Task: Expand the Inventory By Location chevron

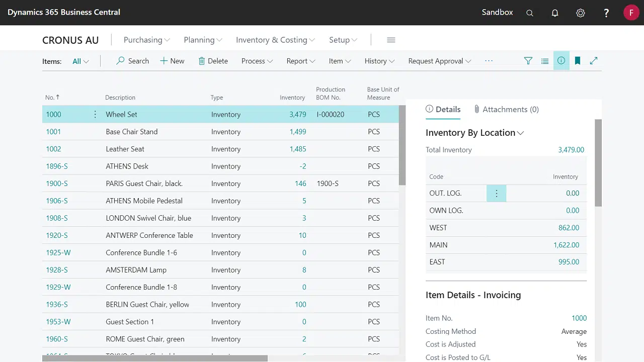Action: 521,133
